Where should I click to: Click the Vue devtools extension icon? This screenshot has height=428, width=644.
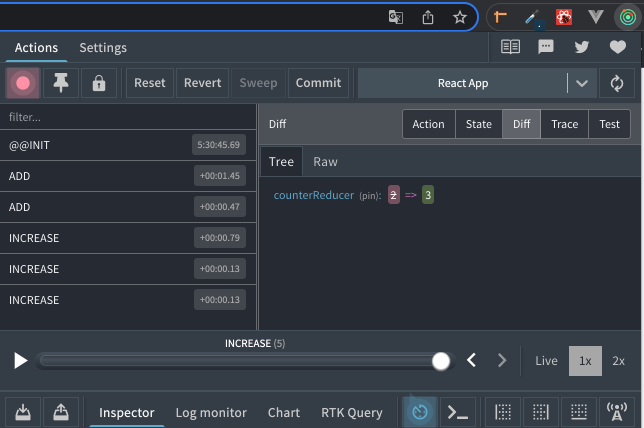(596, 17)
